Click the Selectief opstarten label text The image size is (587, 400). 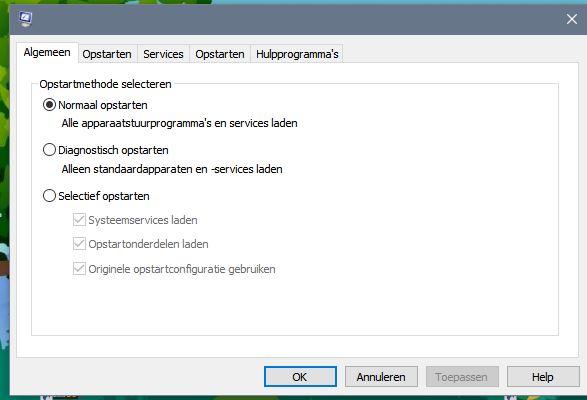click(104, 196)
